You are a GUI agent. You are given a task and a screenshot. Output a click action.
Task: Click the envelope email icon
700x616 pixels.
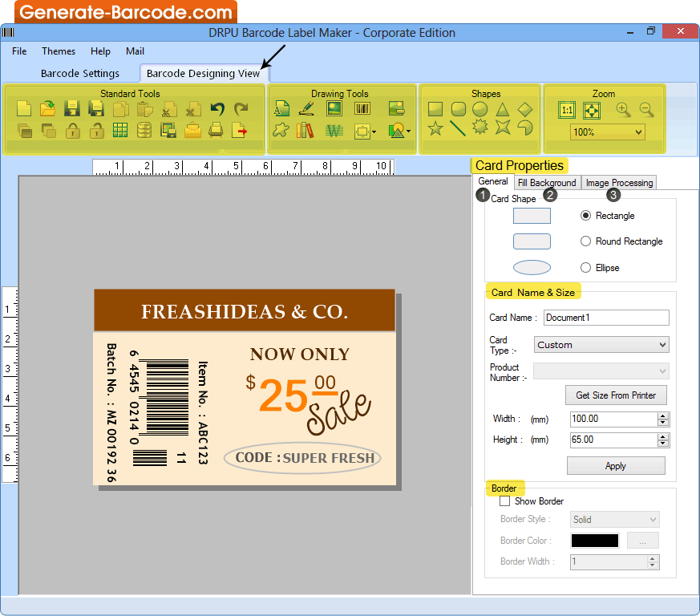pos(193,130)
